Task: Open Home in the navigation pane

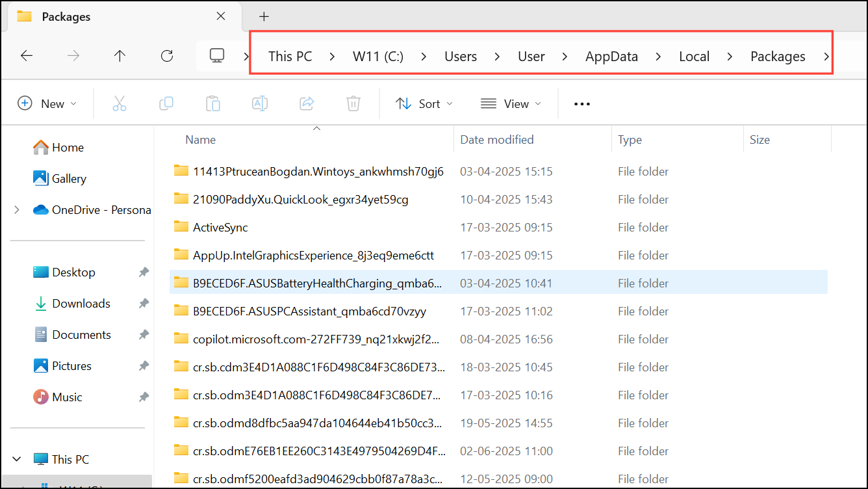Action: (x=58, y=148)
